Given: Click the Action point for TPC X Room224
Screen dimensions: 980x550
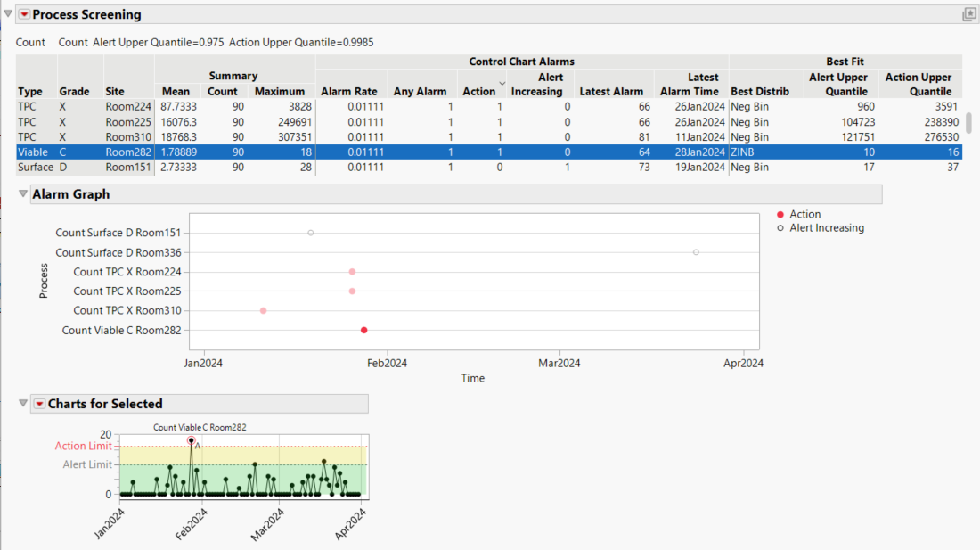Looking at the screenshot, I should tap(352, 272).
